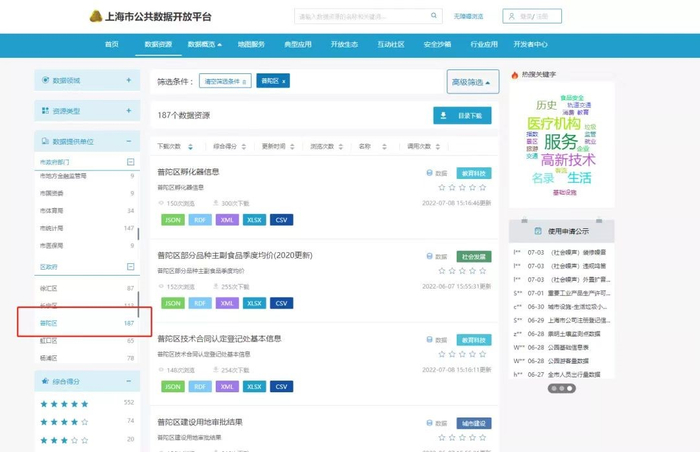Click JSON format badge for 普陀区孵化器信息
The image size is (700, 452).
[x=173, y=220]
